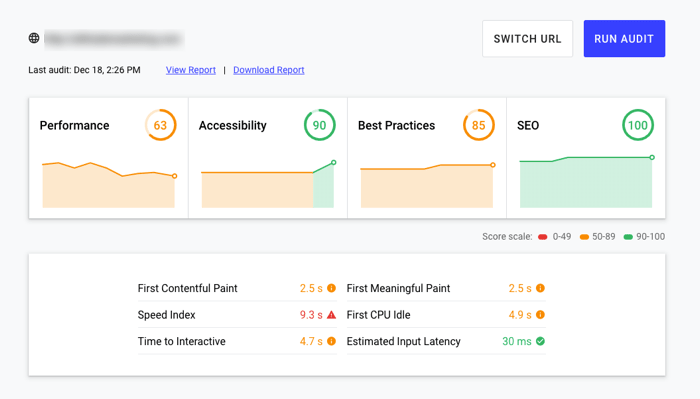Click green check icon for Estimated Input Latency
Screen dimensions: 700x399
540,341
